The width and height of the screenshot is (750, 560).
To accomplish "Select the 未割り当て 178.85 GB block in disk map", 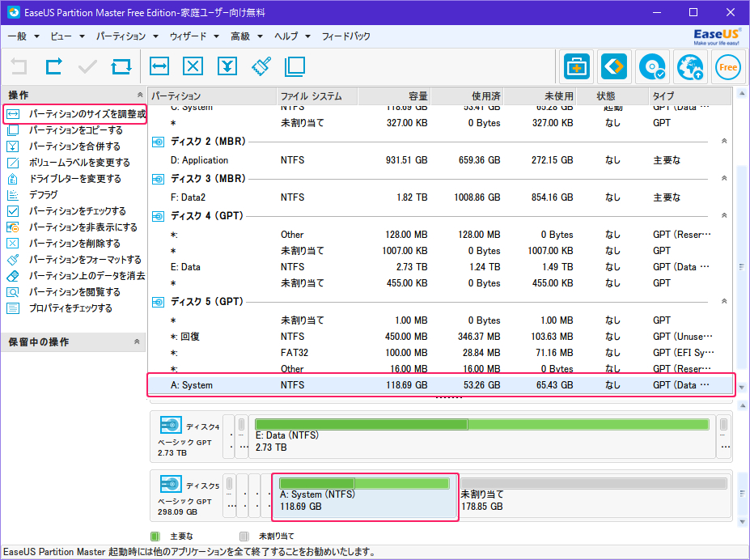I will (x=594, y=496).
